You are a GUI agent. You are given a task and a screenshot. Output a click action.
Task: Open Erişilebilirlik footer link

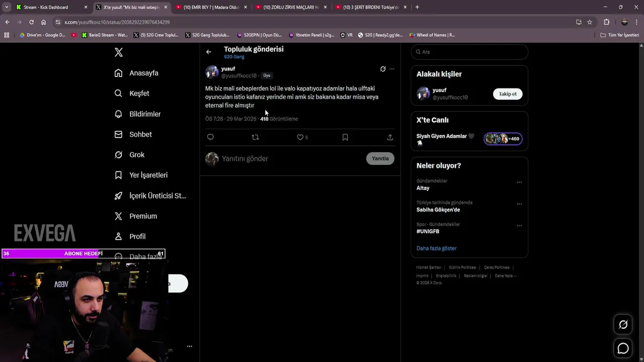[x=446, y=276]
